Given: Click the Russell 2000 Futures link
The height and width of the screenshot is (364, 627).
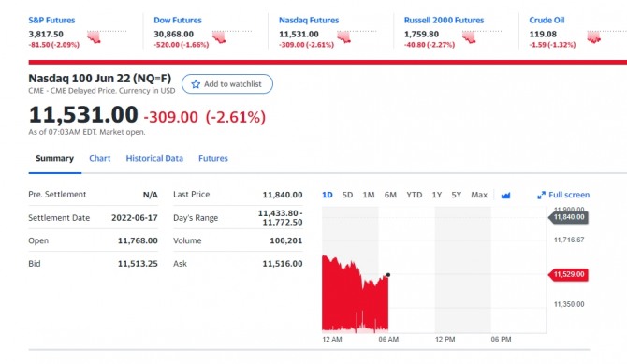Looking at the screenshot, I should [x=444, y=20].
